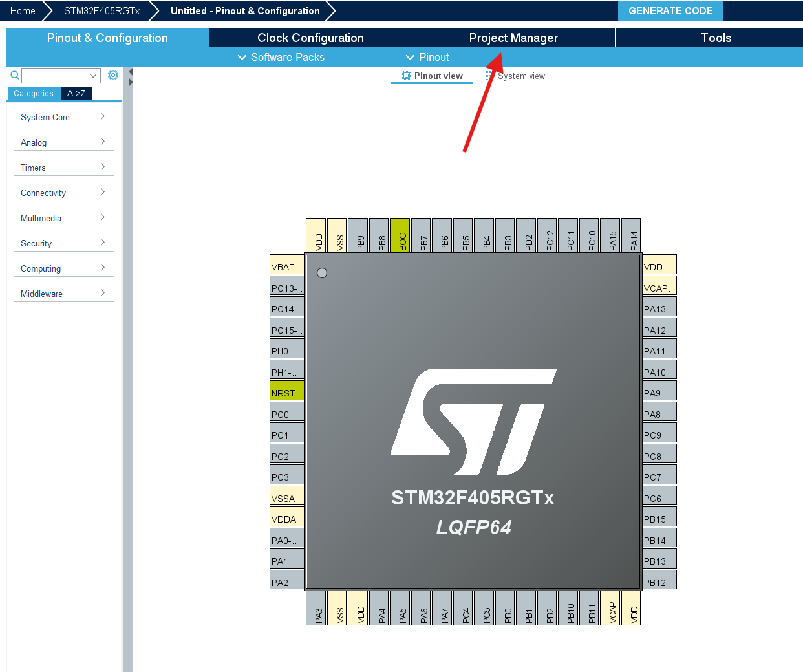Screen dimensions: 803x672
Task: Select pin PA2 on the left side
Action: [287, 580]
